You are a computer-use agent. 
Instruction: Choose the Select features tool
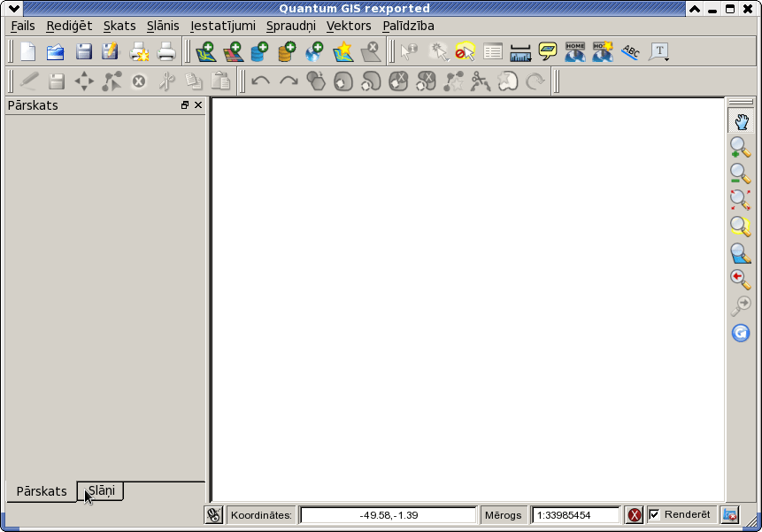click(438, 51)
